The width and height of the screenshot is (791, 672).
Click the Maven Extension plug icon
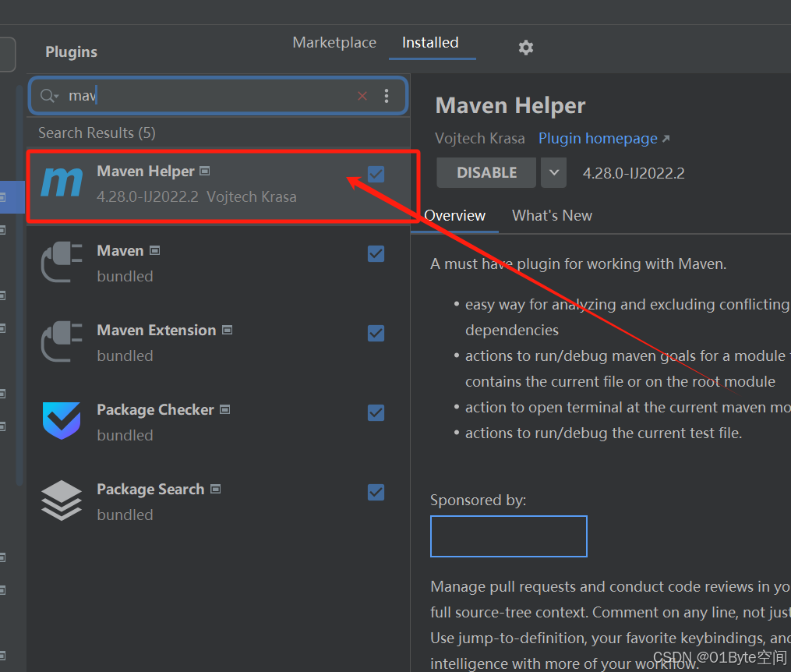(62, 341)
